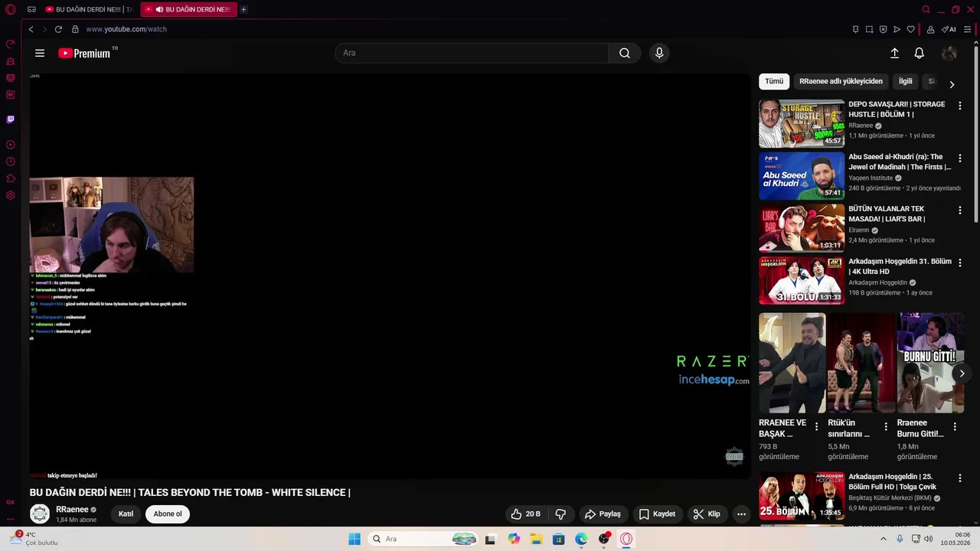Open YouTube notifications bell

(x=920, y=53)
